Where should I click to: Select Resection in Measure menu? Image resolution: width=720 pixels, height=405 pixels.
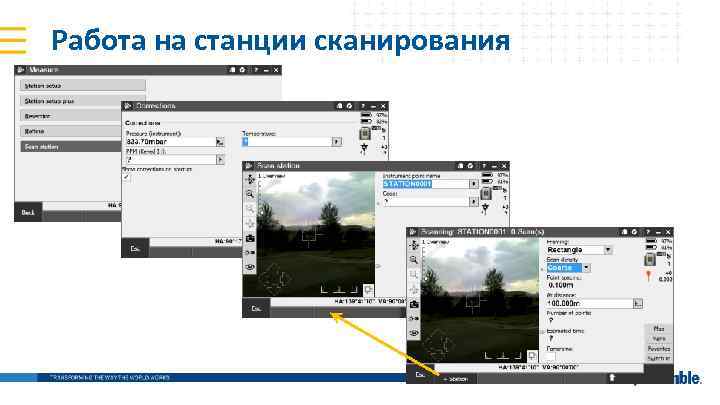[71, 116]
